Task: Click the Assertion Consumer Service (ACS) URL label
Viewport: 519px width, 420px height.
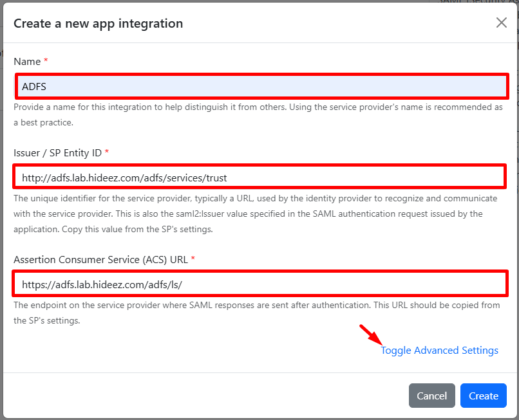Action: [x=100, y=260]
